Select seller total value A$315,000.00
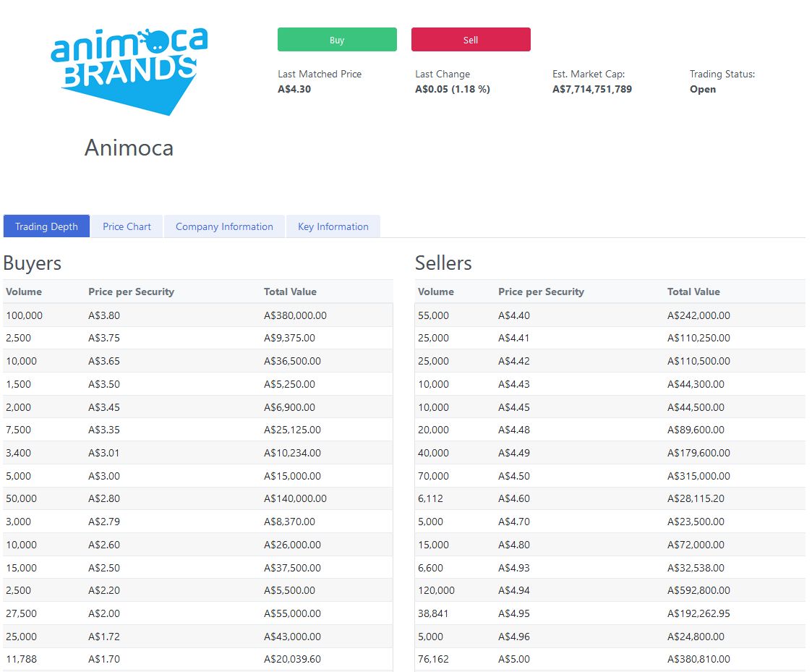This screenshot has width=812, height=672. pyautogui.click(x=698, y=476)
